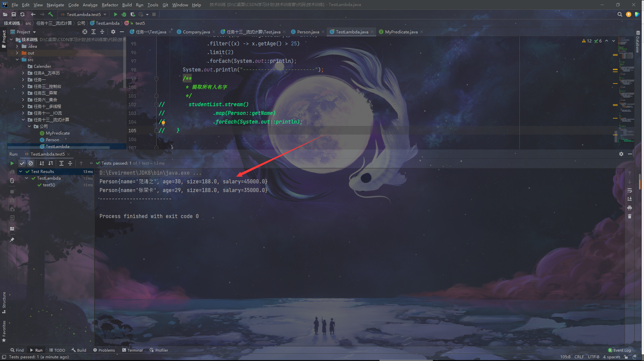This screenshot has height=361, width=644.
Task: Rerun tests with green play in Run panel
Action: click(12, 163)
